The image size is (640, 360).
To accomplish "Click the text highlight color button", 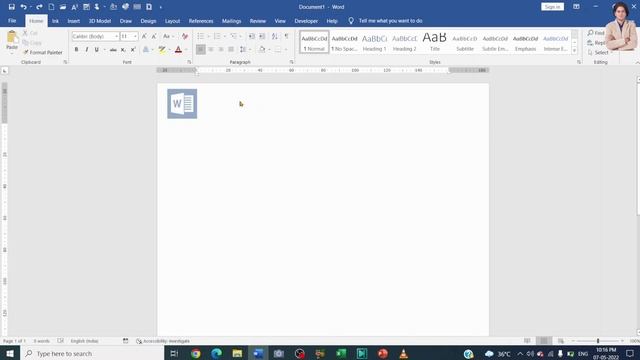I will click(162, 50).
